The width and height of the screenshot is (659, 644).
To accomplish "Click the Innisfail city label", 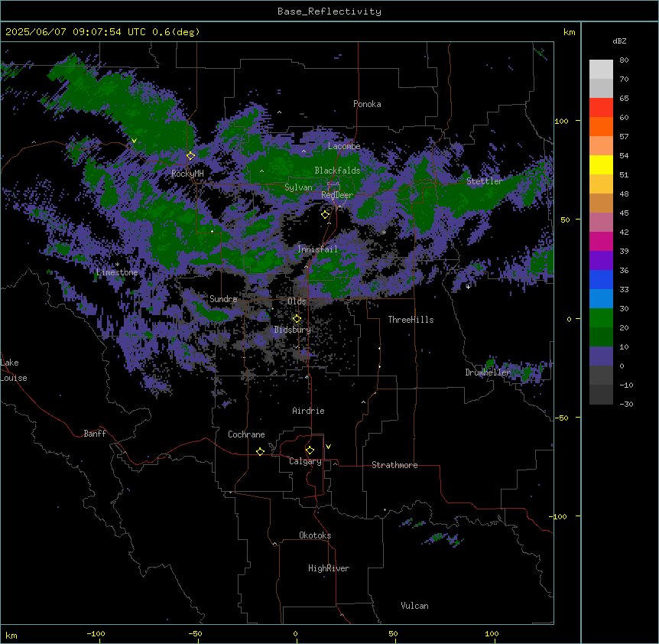I will click(317, 249).
